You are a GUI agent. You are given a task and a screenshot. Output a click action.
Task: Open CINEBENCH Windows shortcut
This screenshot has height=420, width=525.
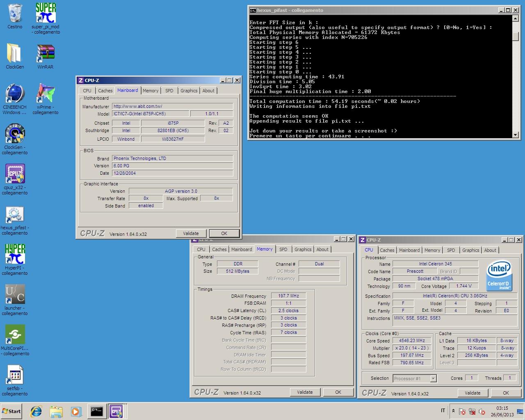click(15, 99)
